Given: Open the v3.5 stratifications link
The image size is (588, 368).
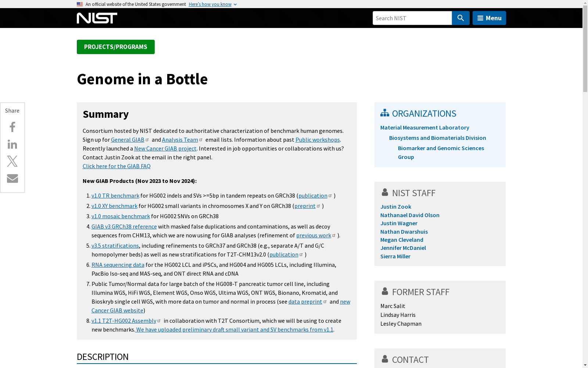Looking at the screenshot, I should tap(115, 245).
